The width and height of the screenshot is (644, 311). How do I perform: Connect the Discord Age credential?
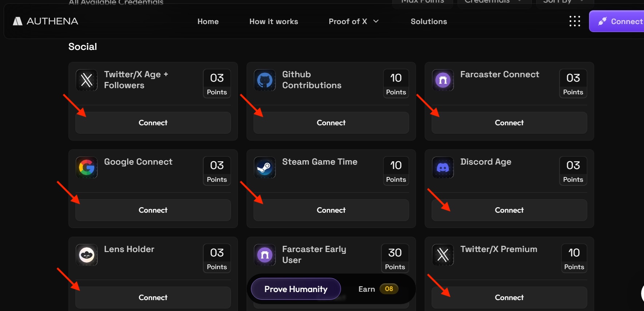[x=509, y=210]
